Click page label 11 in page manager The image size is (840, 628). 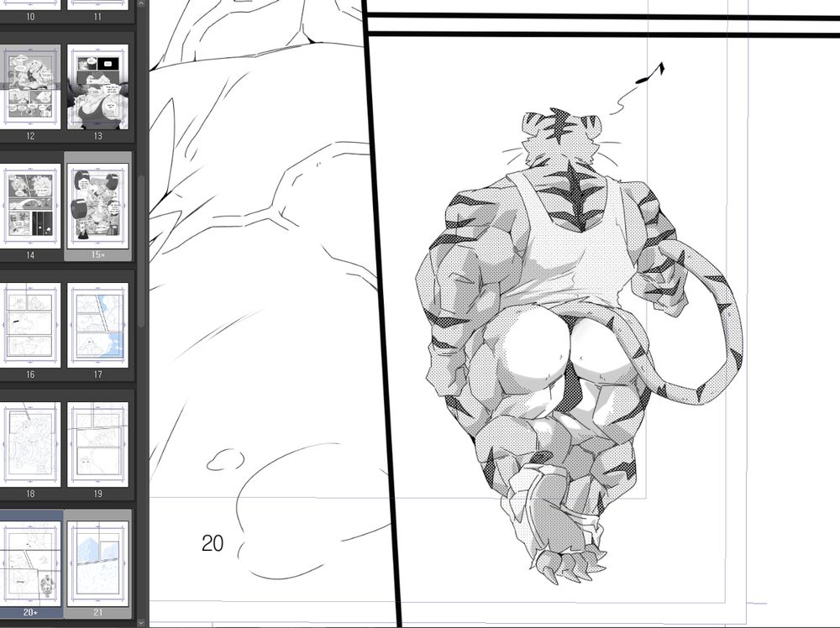[x=97, y=17]
